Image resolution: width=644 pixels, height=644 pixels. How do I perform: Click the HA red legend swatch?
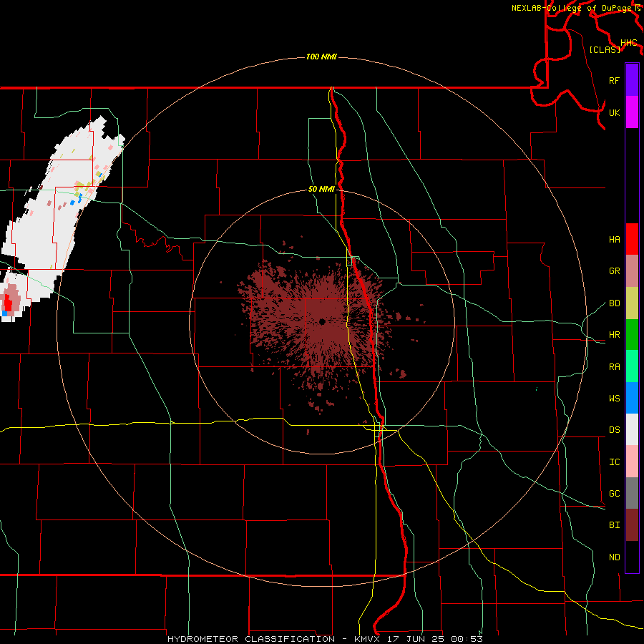[x=632, y=239]
